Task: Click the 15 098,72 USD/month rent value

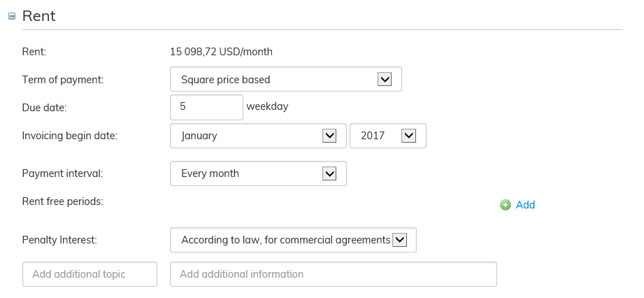Action: coord(221,51)
